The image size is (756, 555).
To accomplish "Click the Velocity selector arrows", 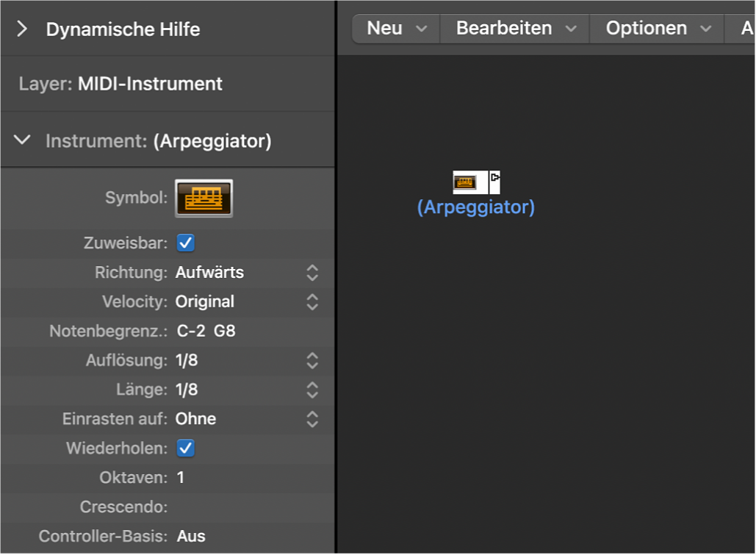I will (x=312, y=301).
